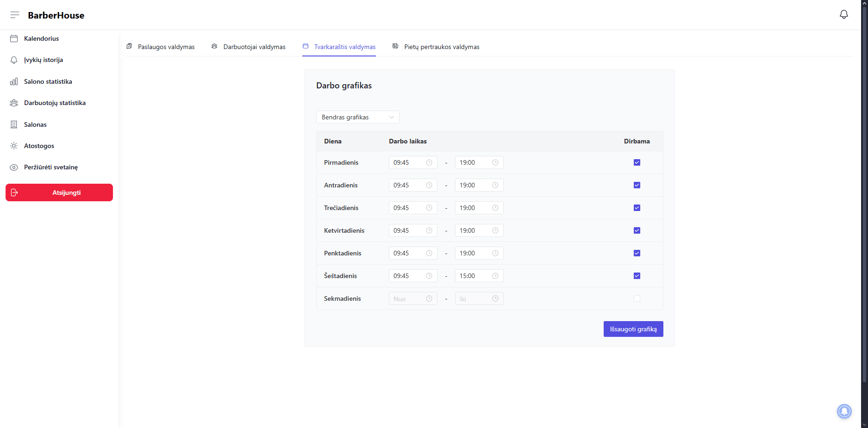Image resolution: width=868 pixels, height=428 pixels.
Task: Click the red Atsijungti logout button
Action: (59, 192)
